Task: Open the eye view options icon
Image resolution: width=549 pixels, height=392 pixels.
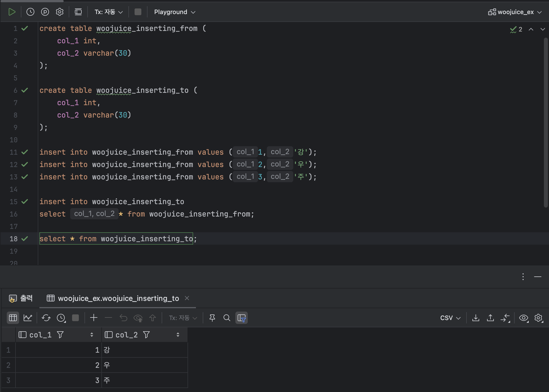Action: 524,318
